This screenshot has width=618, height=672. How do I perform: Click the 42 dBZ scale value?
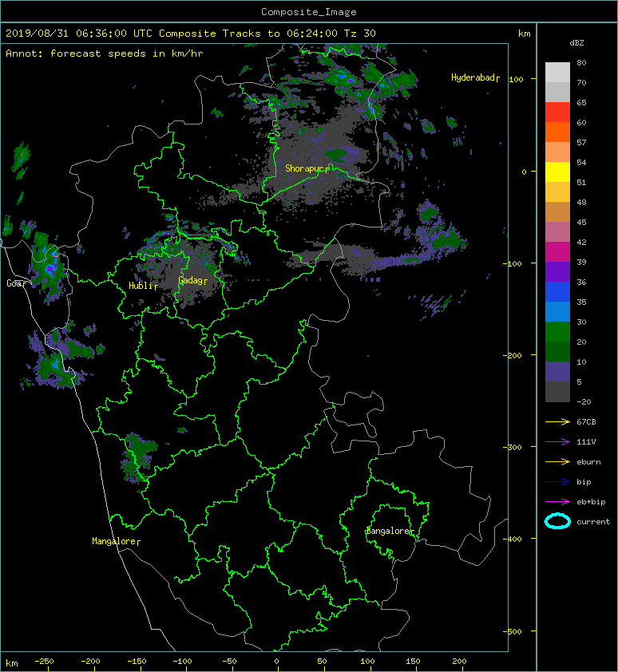(x=581, y=242)
